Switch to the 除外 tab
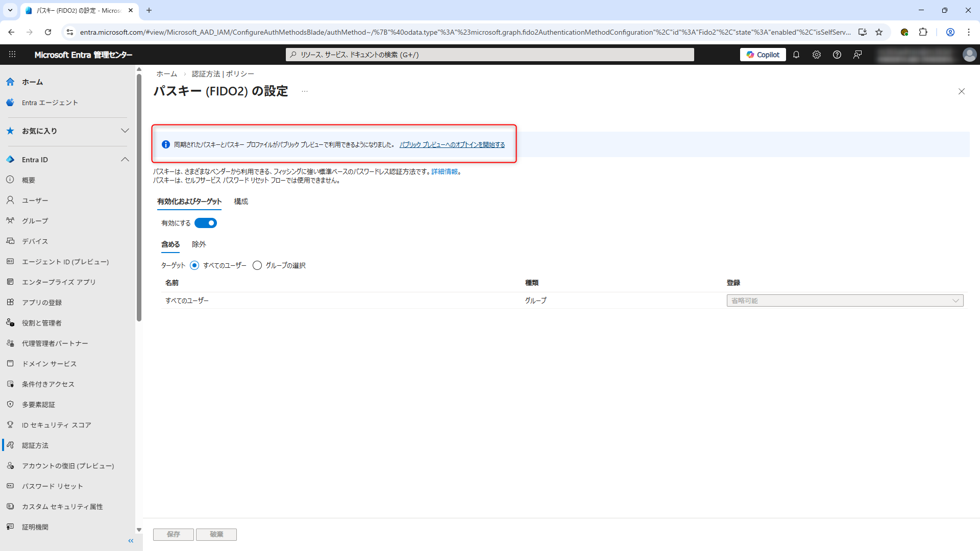This screenshot has height=551, width=980. click(x=199, y=244)
